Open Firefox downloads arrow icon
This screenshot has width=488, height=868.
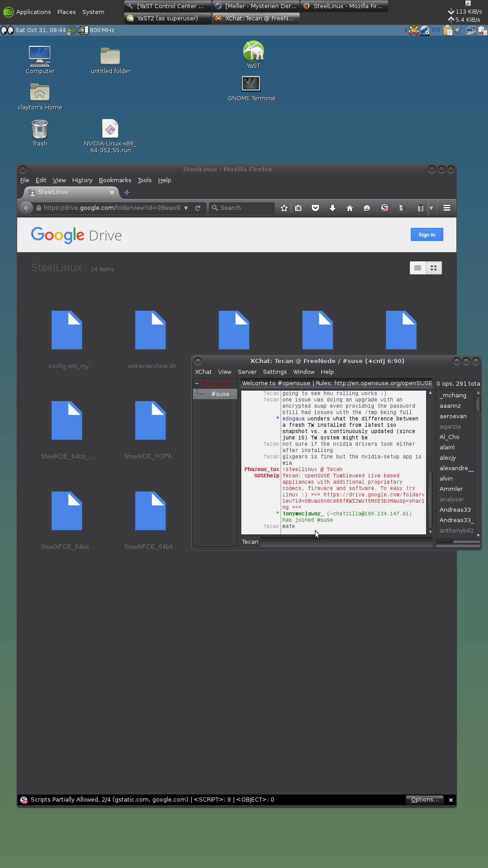[x=333, y=208]
